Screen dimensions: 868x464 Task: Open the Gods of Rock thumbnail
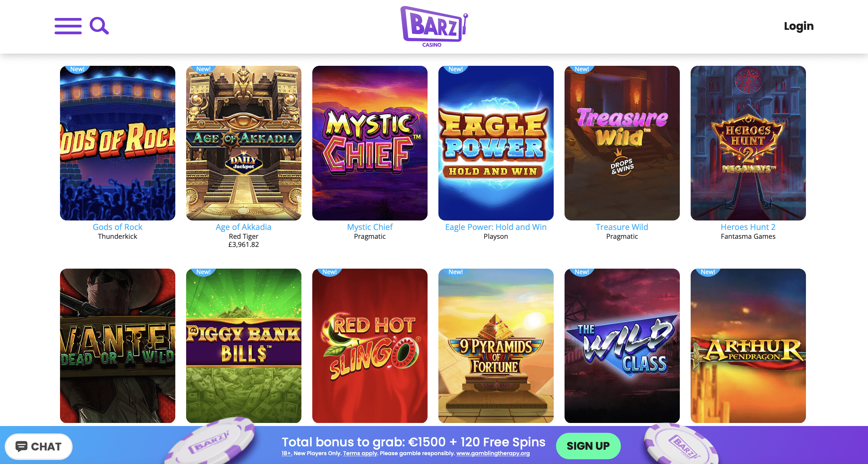pos(118,143)
